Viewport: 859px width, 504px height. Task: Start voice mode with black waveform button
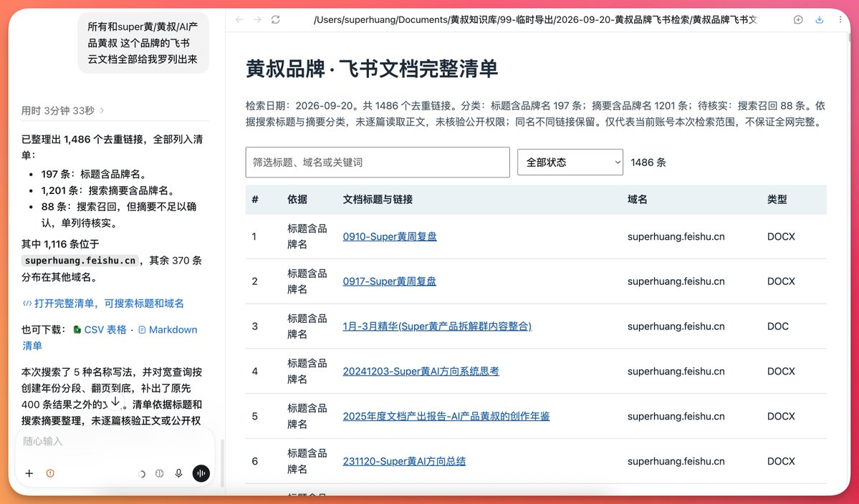pyautogui.click(x=201, y=473)
